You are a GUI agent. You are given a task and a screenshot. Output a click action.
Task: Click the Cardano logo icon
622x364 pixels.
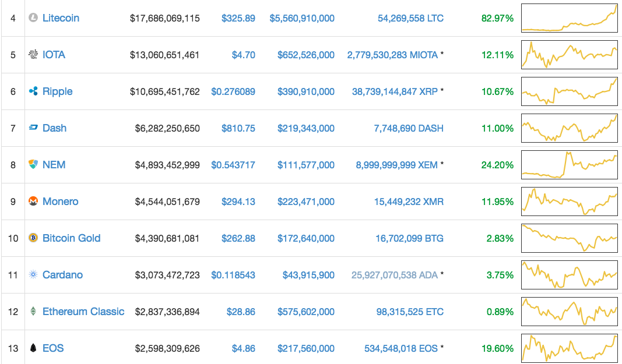coord(33,275)
